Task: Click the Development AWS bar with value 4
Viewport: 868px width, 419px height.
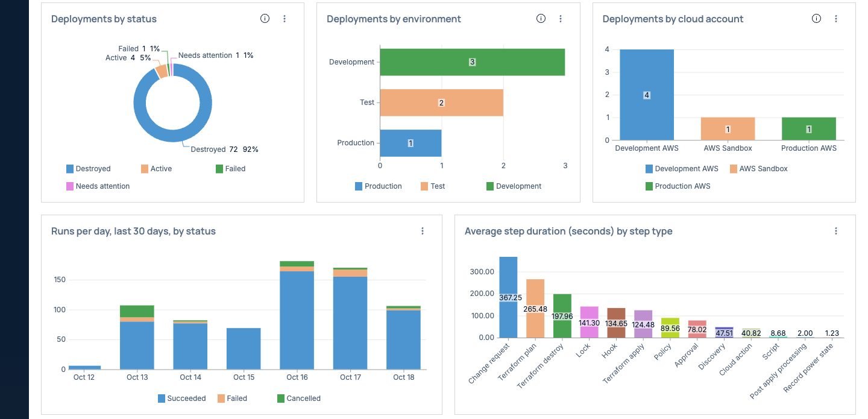Action: pos(647,95)
